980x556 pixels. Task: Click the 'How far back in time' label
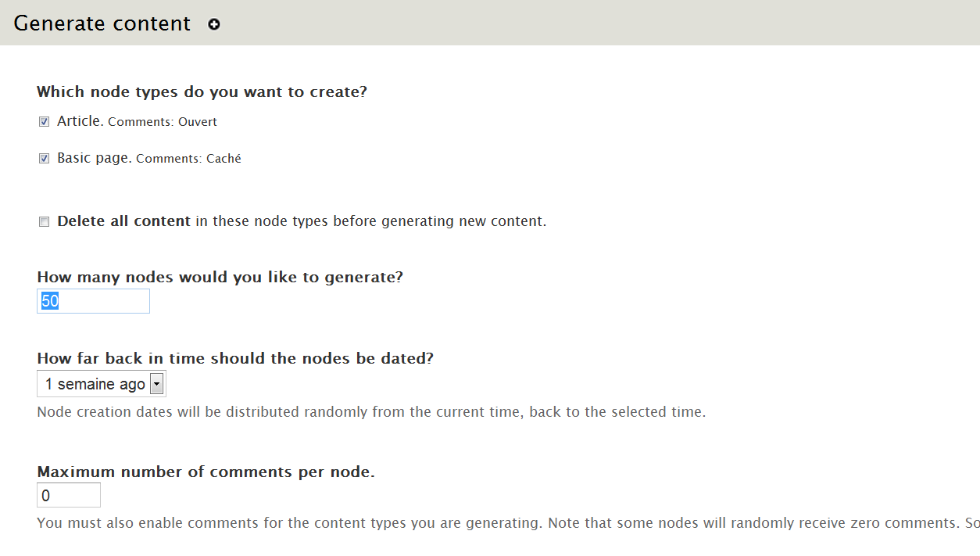[234, 358]
